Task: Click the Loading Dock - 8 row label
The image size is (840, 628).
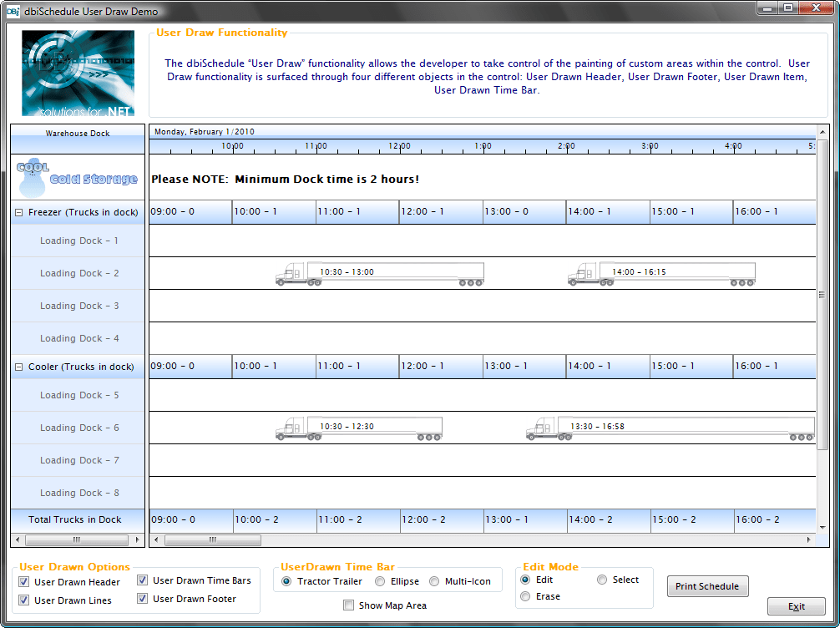Action: click(x=79, y=493)
